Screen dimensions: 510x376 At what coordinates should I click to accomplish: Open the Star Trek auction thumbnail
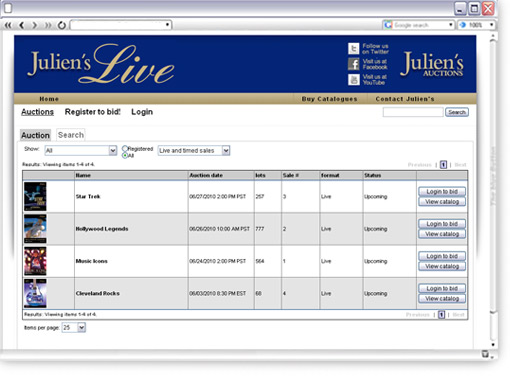pos(35,196)
